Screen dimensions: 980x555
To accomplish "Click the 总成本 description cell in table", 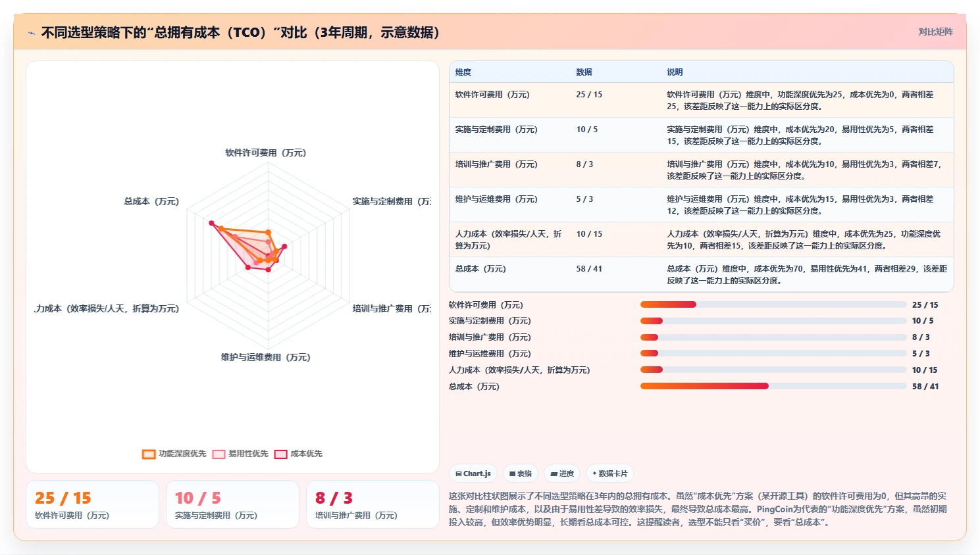I will click(x=807, y=275).
